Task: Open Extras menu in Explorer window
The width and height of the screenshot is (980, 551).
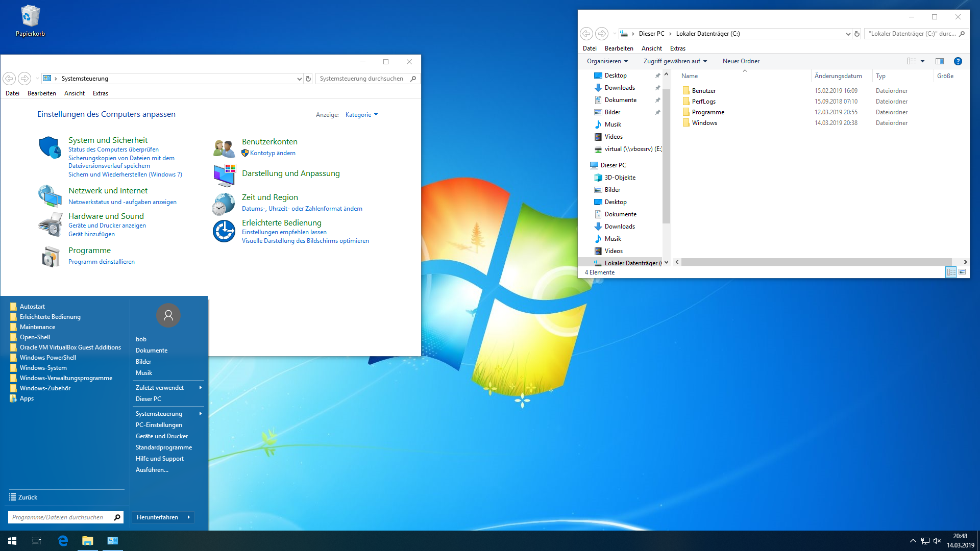Action: click(x=677, y=48)
